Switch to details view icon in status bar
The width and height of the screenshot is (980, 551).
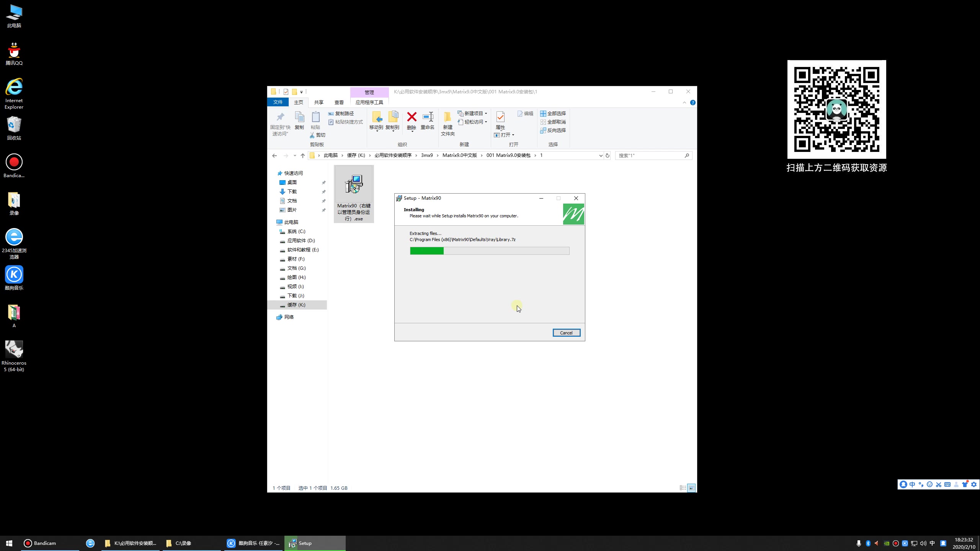pyautogui.click(x=683, y=488)
